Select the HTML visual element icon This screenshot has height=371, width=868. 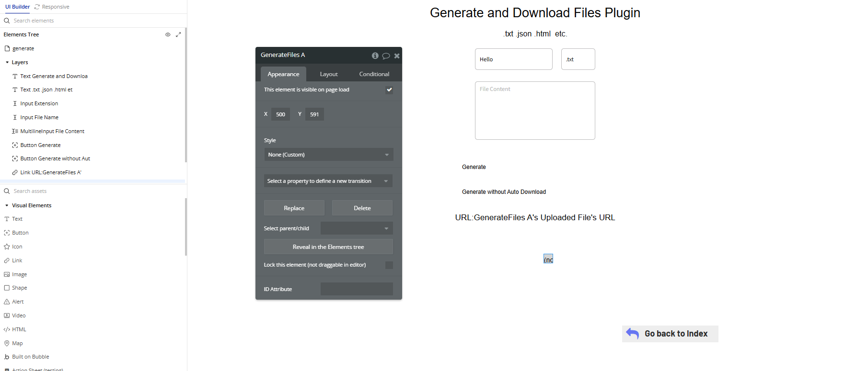pyautogui.click(x=7, y=329)
